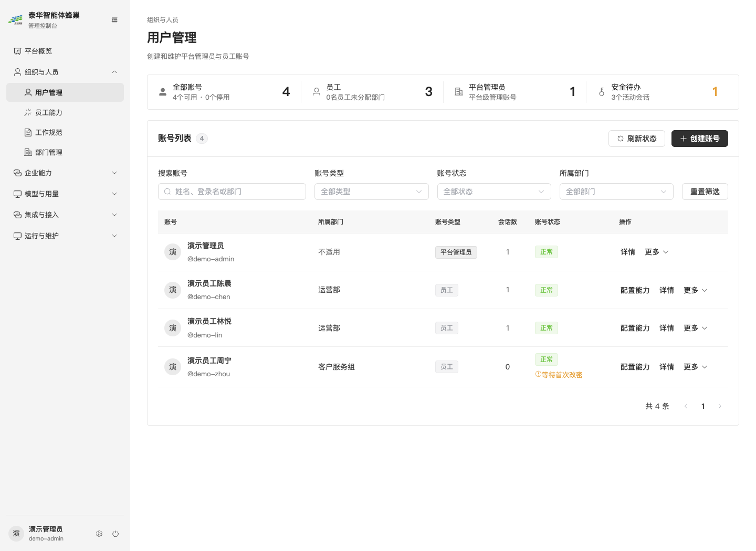The image size is (756, 551).
Task: Expand the 集成与接入 section
Action: (65, 215)
